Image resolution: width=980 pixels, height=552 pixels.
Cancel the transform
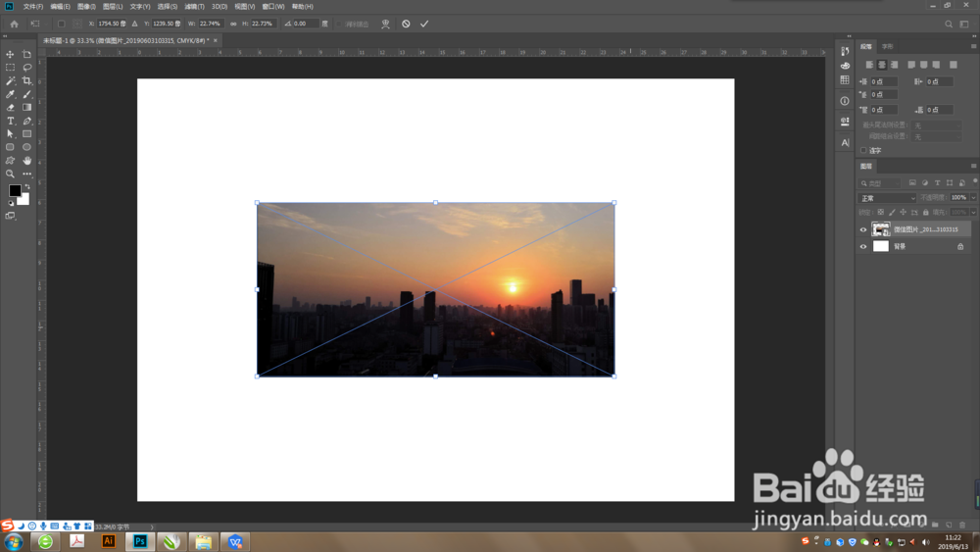coord(407,24)
